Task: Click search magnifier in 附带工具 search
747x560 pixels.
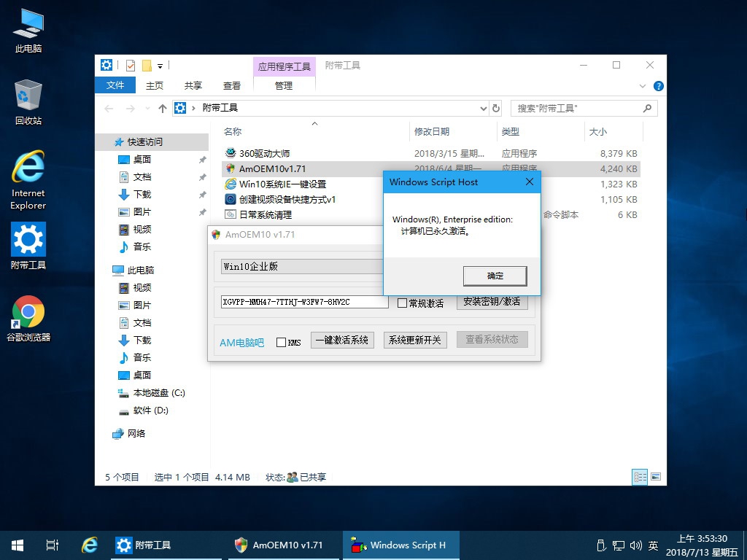Action: [x=647, y=109]
